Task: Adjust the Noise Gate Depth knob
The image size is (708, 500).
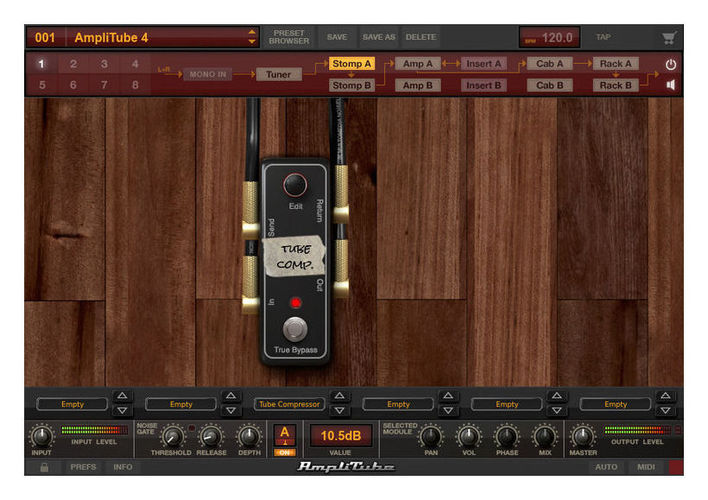Action: tap(249, 436)
